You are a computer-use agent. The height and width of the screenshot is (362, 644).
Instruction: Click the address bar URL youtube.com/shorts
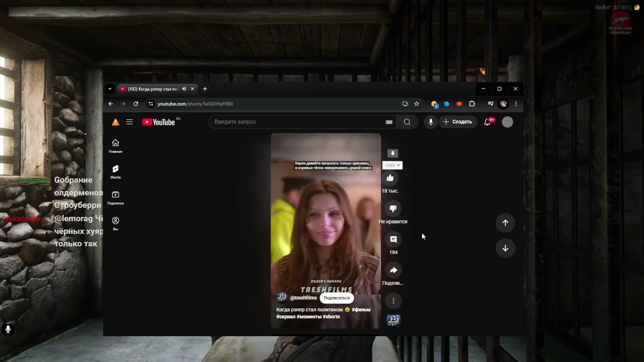[195, 104]
